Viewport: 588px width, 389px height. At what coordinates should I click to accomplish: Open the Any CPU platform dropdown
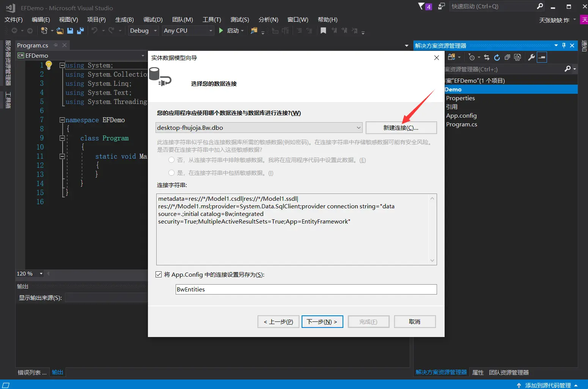(x=188, y=31)
